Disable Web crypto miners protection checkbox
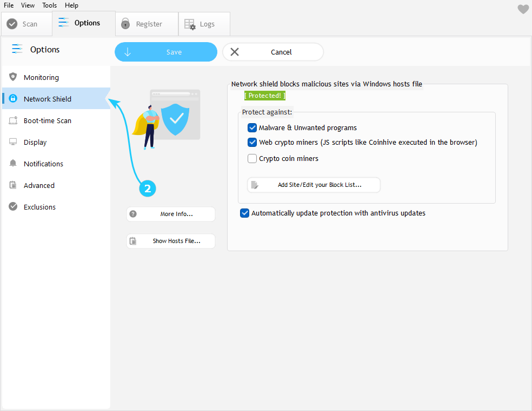532x411 pixels. tap(252, 143)
